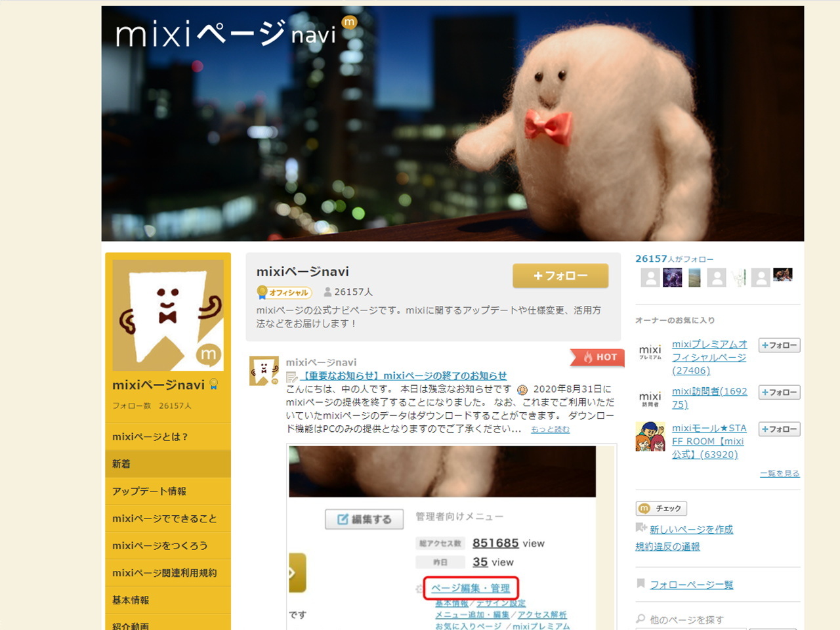Follow mixi訪問者 with its +フォロー button
Screen dimensions: 840x630
(x=779, y=392)
